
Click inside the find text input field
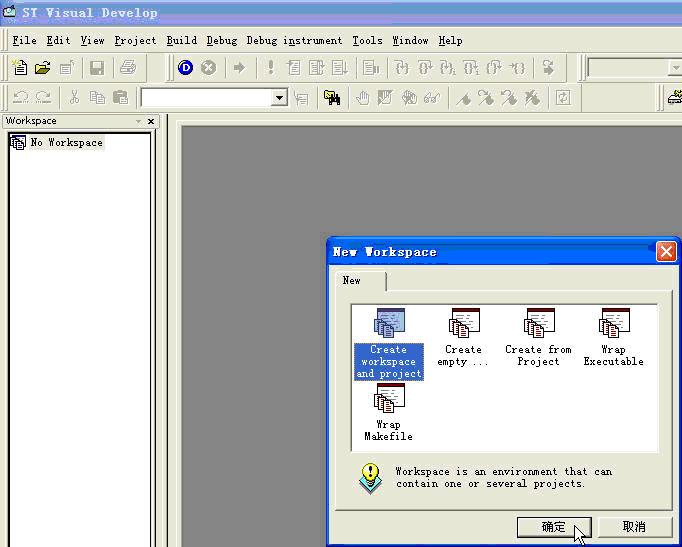tap(207, 97)
